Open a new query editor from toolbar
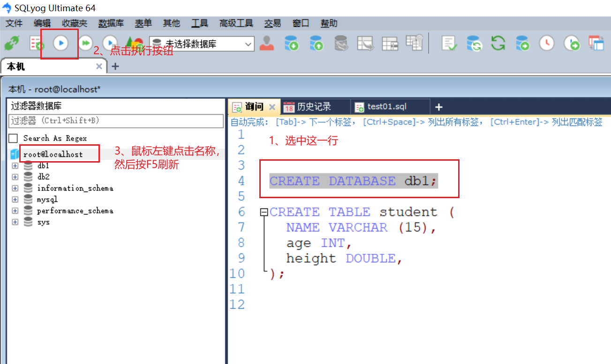This screenshot has width=611, height=364. click(x=36, y=44)
